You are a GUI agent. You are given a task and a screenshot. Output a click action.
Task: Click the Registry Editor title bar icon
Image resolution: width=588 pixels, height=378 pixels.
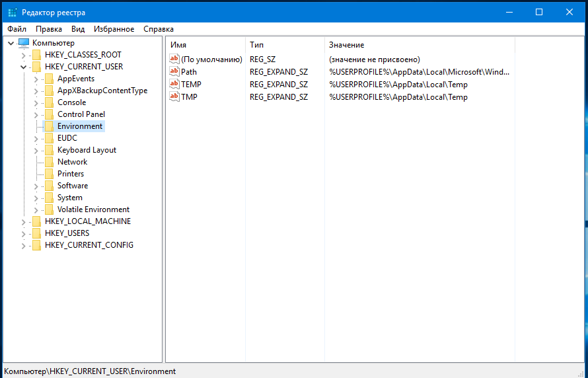click(11, 13)
